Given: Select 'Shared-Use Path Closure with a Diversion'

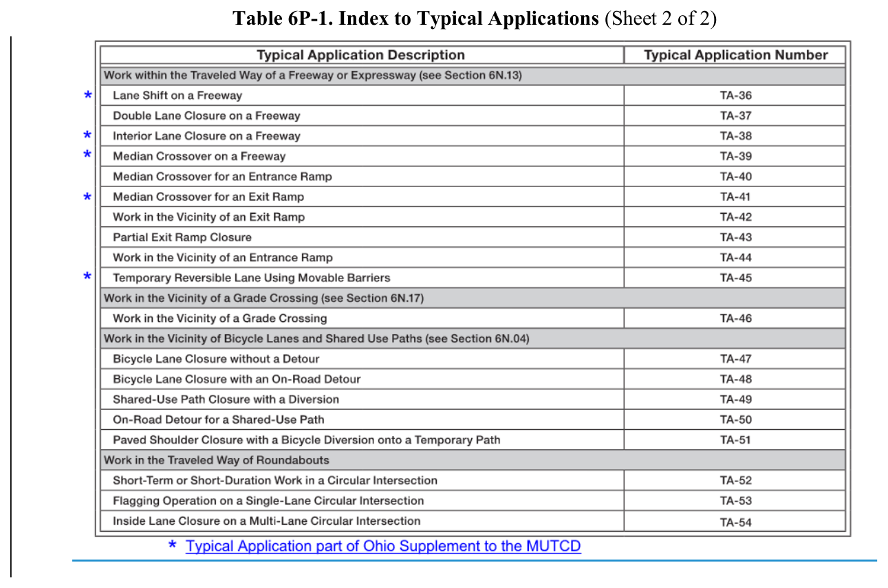Looking at the screenshot, I should tap(226, 400).
